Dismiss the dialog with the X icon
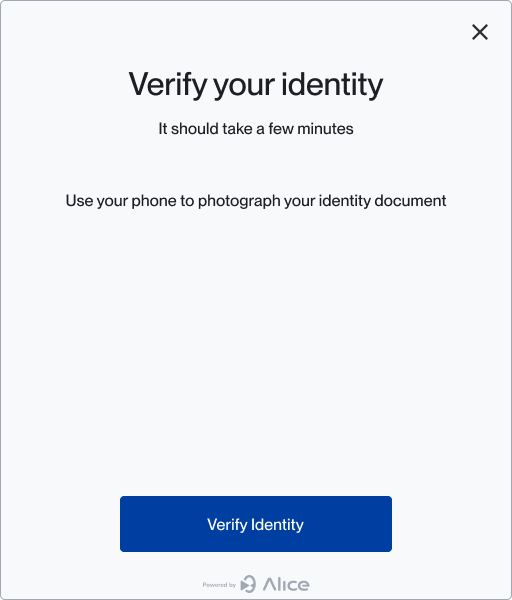 point(479,32)
